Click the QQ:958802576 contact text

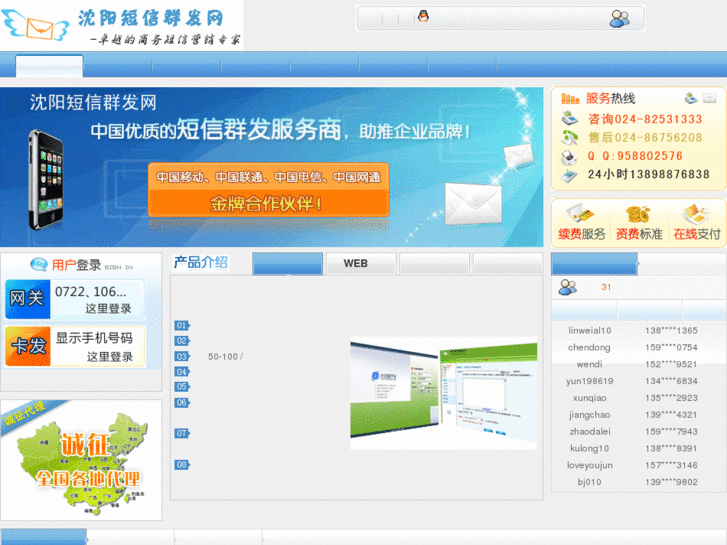[635, 156]
